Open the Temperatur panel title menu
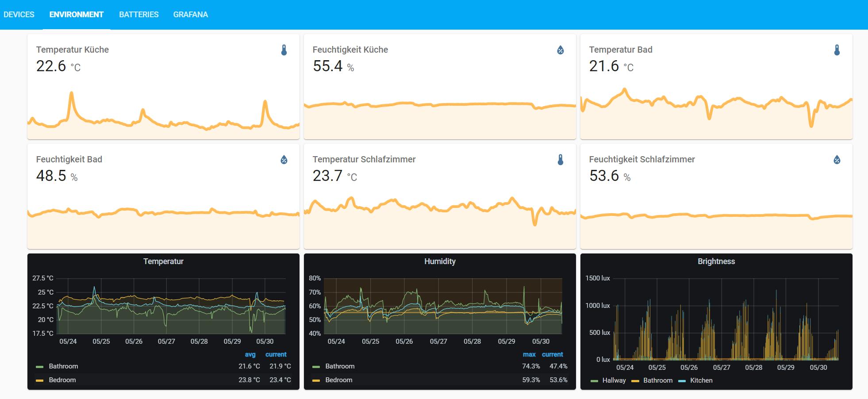 tap(163, 261)
